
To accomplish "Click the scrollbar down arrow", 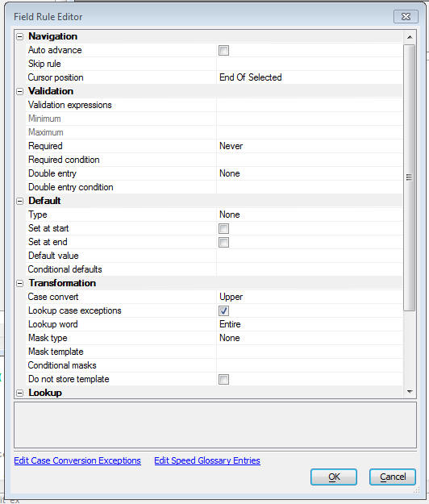I will click(410, 391).
